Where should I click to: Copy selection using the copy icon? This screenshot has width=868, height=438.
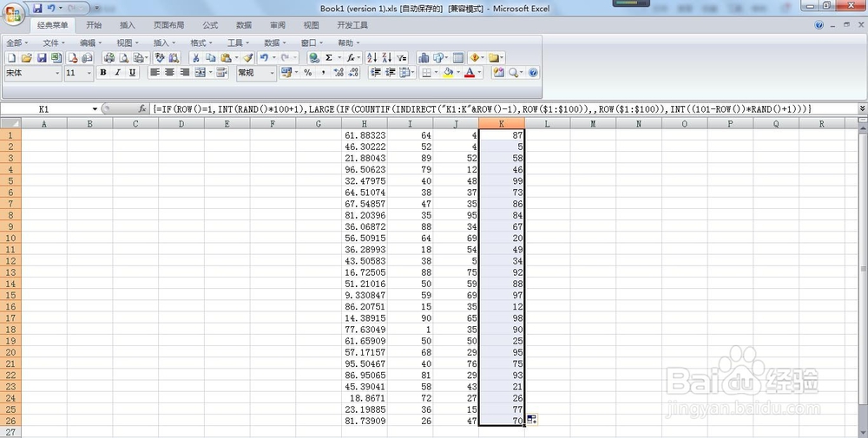click(x=210, y=57)
